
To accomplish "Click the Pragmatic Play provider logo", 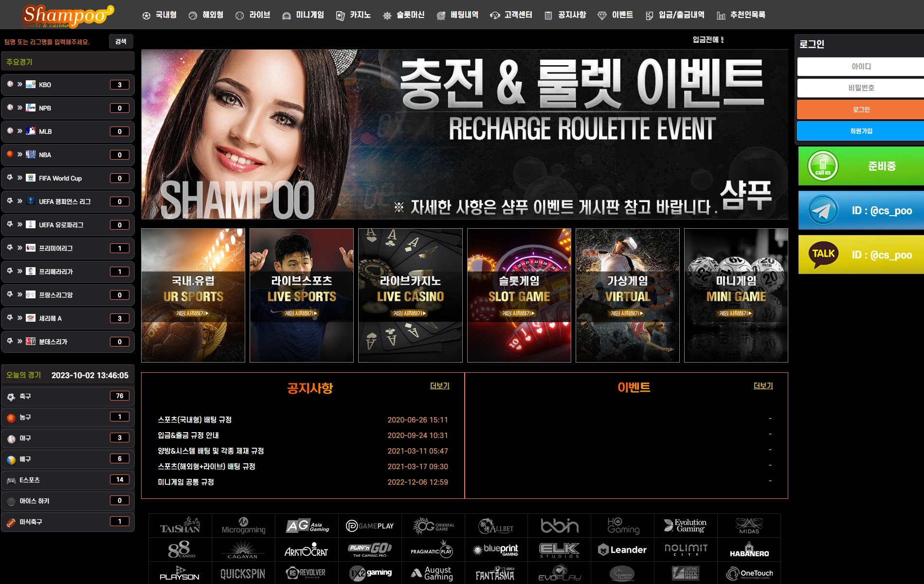I will [x=432, y=550].
